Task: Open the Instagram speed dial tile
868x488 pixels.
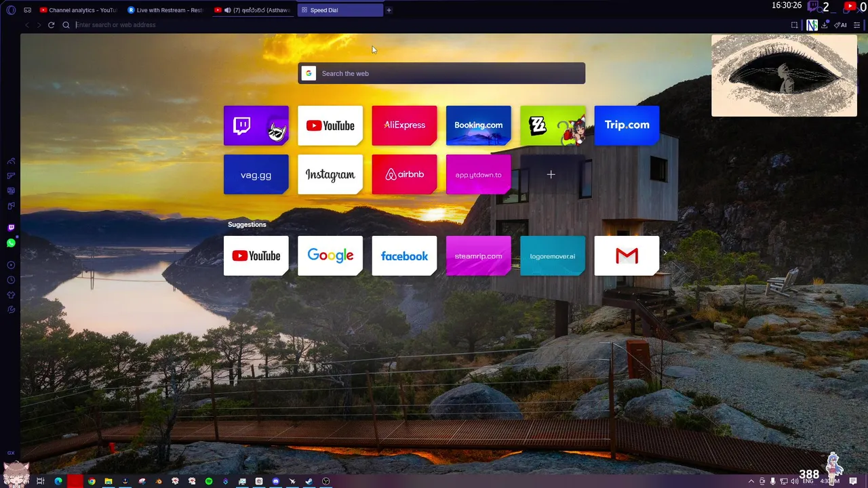Action: click(330, 175)
